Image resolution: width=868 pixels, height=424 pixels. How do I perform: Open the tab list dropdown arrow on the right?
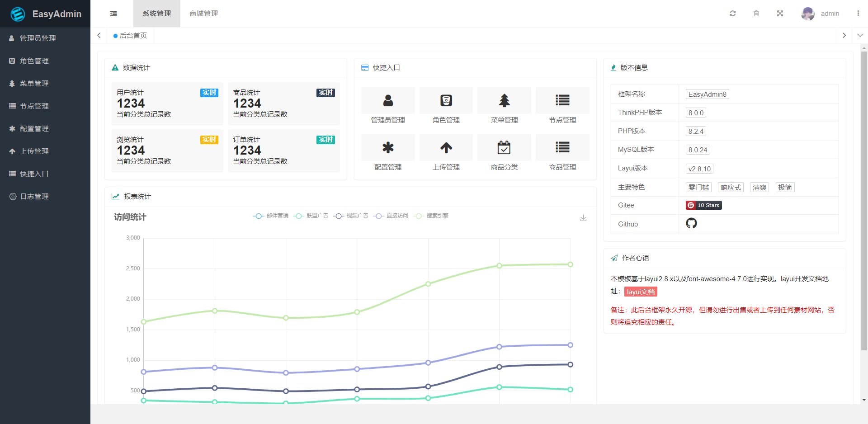click(860, 35)
